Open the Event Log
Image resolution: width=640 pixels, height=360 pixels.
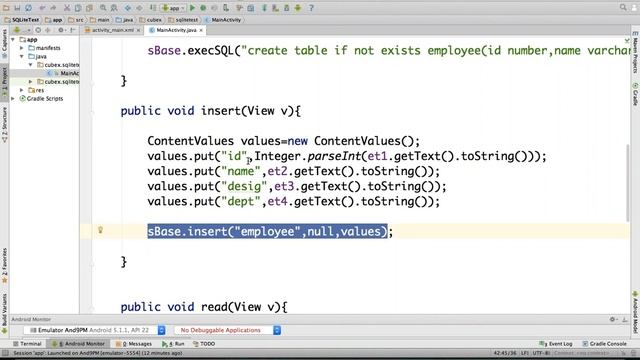click(x=556, y=344)
